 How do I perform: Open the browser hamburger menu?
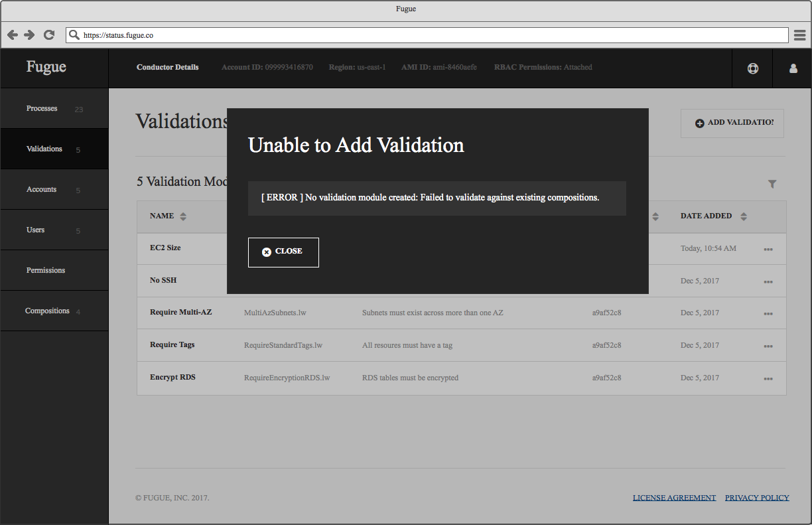pyautogui.click(x=799, y=35)
